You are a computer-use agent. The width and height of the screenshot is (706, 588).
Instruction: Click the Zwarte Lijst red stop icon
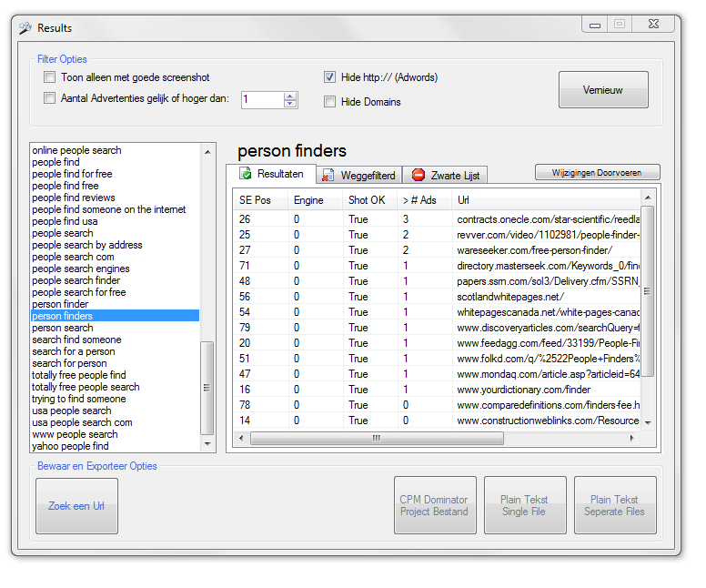pyautogui.click(x=419, y=175)
